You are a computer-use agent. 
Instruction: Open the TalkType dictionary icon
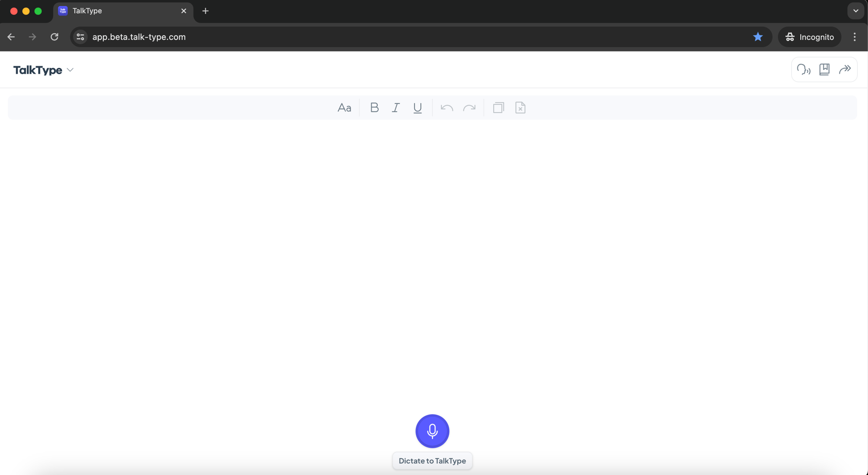(x=824, y=69)
